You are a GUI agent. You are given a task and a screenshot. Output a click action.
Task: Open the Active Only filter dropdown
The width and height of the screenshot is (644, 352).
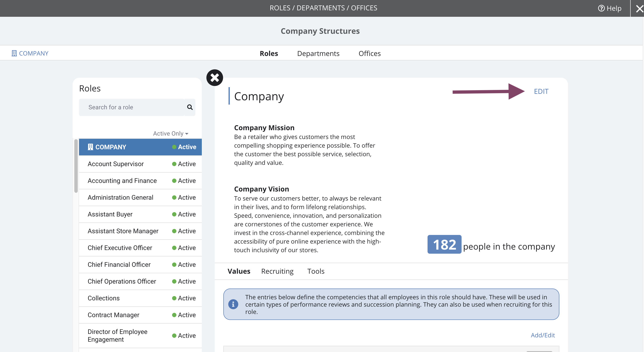[171, 133]
